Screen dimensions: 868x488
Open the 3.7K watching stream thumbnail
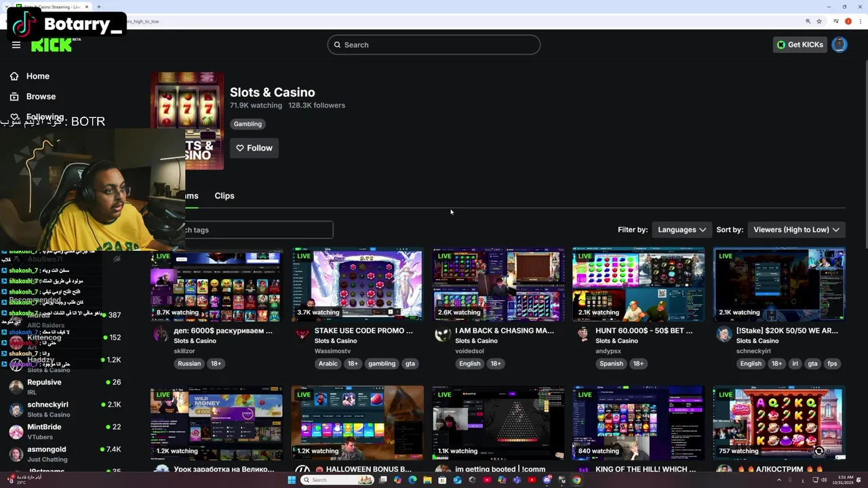[x=357, y=284]
